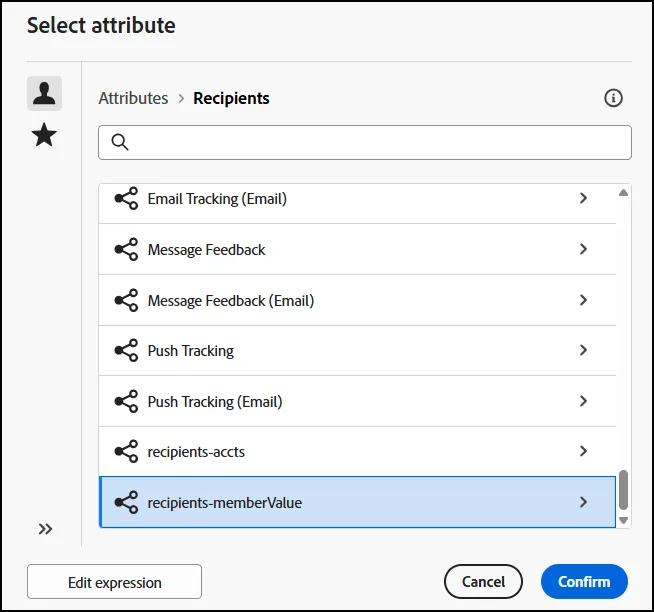The height and width of the screenshot is (612, 654).
Task: Click link icon of Push Tracking (Email)
Action: pos(126,401)
